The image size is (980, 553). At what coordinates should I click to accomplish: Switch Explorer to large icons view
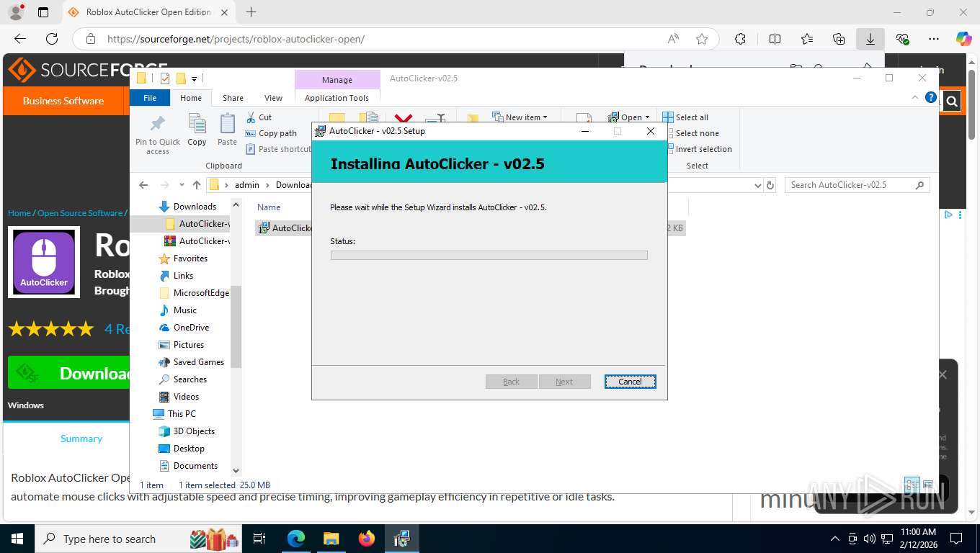coord(928,485)
